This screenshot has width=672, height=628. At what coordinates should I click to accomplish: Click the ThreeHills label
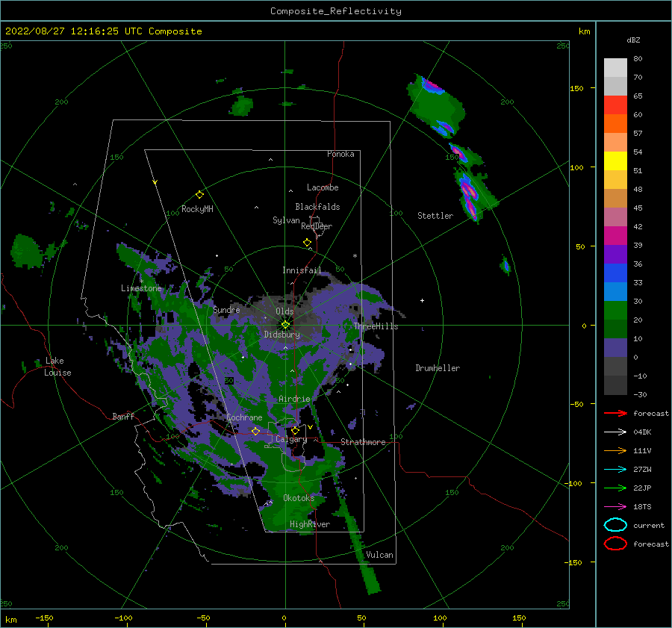pos(376,326)
